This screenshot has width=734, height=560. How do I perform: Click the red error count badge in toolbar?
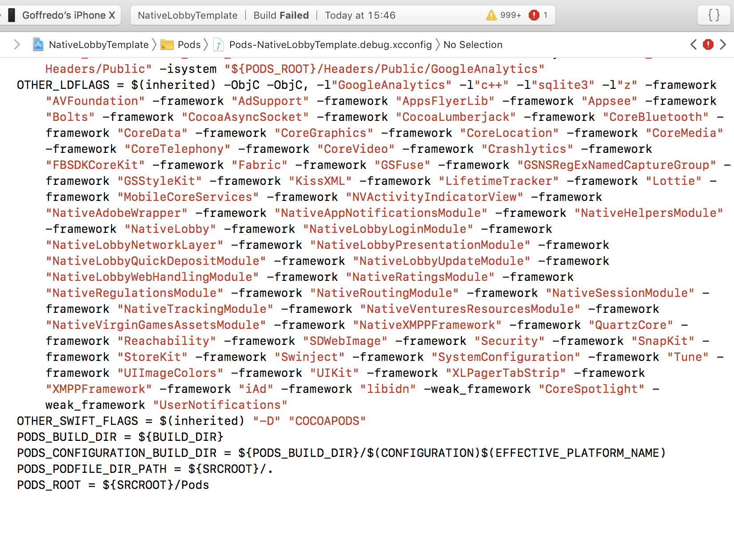[x=539, y=15]
